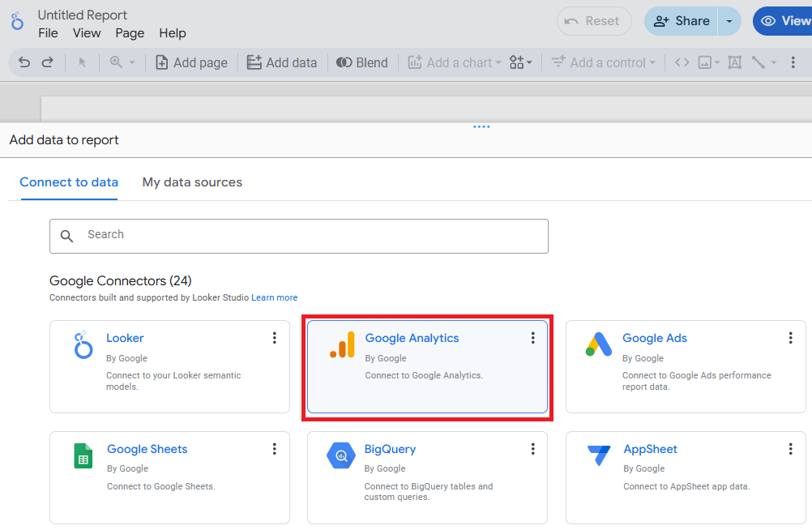812x530 pixels.
Task: Expand the line shape dropdown arrow
Action: [x=774, y=62]
